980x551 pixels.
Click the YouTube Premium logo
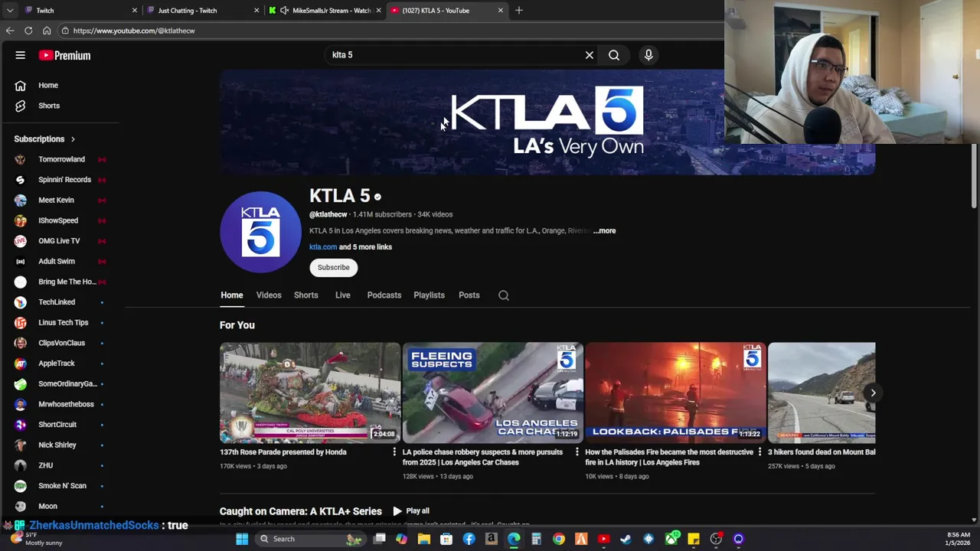(x=65, y=55)
